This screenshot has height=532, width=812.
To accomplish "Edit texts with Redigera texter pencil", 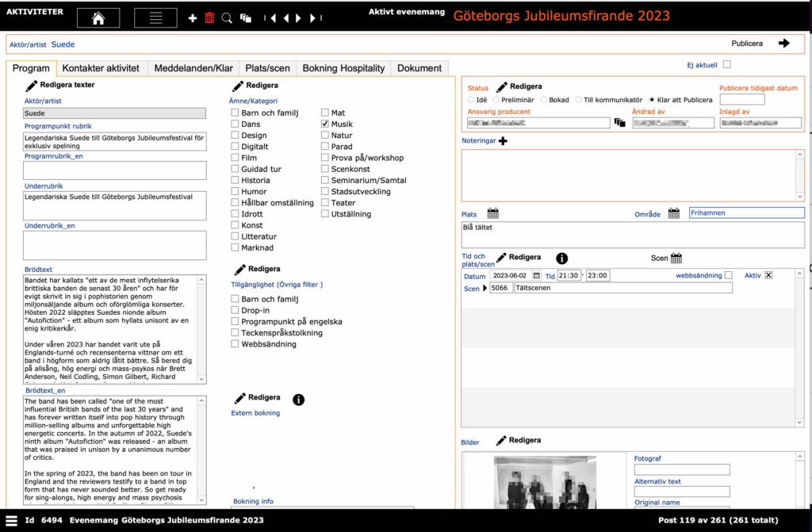I will pos(32,86).
